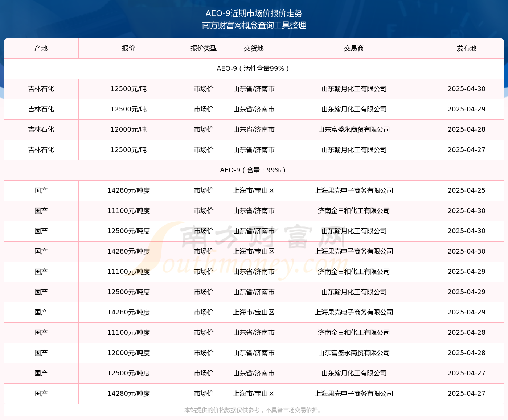Click 14280元/吨度 in the 2025-04-29 row
The width and height of the screenshot is (508, 420).
tap(128, 312)
